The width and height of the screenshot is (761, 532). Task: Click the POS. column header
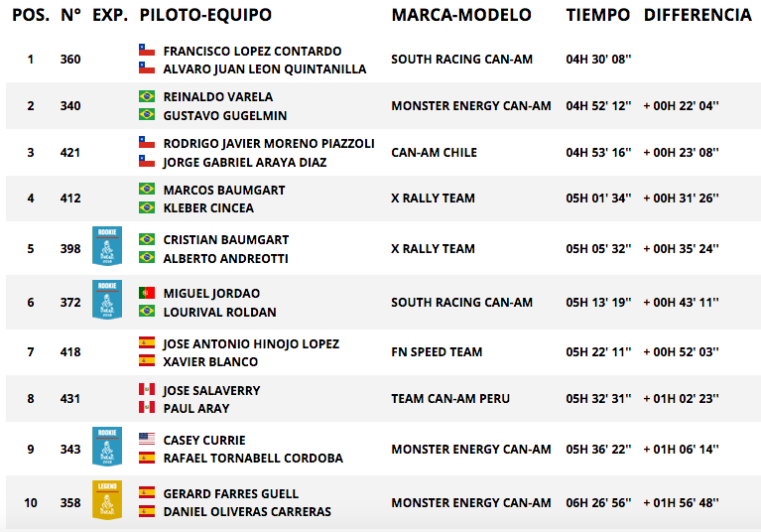tap(31, 15)
